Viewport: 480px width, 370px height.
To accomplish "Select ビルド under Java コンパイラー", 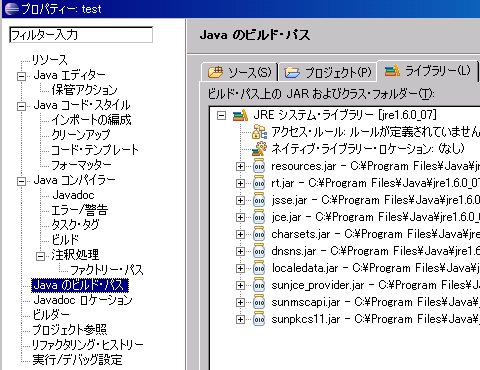I will 65,240.
